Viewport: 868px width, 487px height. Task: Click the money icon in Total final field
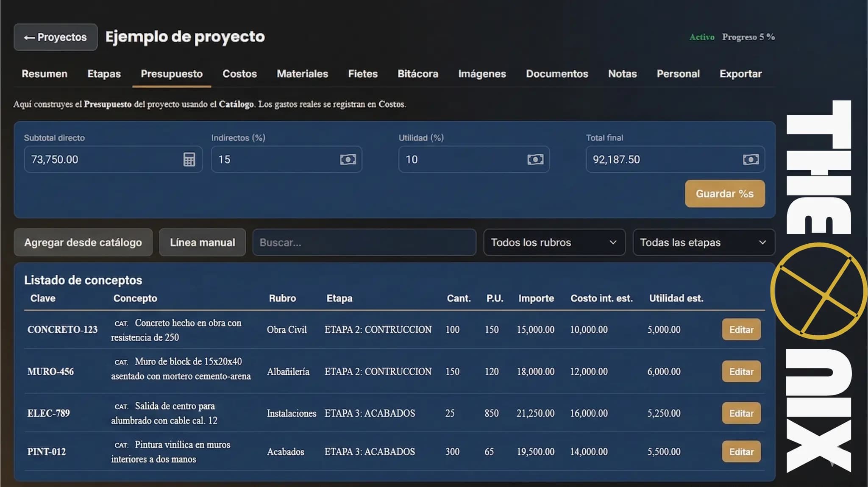pyautogui.click(x=751, y=159)
